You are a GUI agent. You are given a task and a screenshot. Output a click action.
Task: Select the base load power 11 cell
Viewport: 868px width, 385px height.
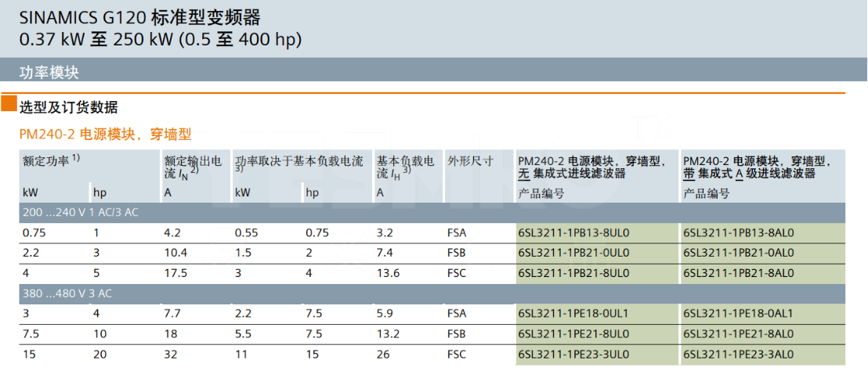(x=240, y=354)
